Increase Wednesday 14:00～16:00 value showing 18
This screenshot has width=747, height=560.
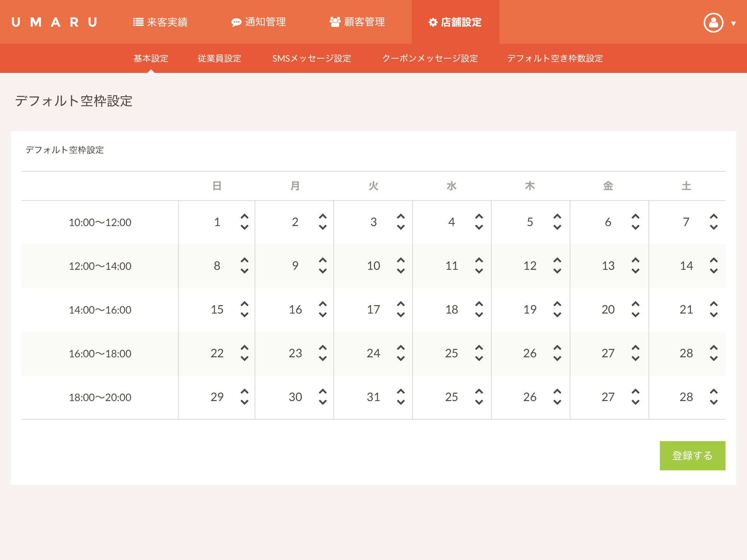click(479, 304)
